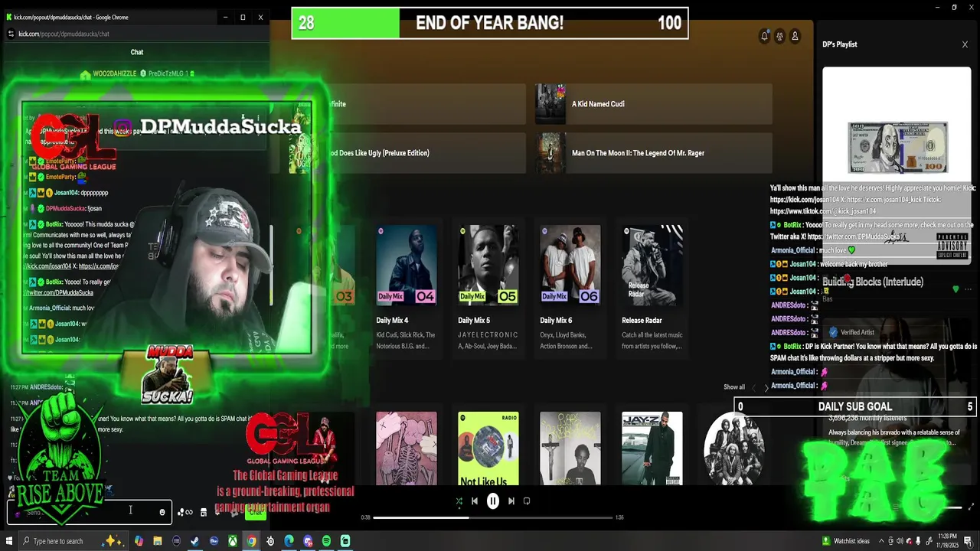The image size is (980, 551).
Task: Skip to the next track
Action: 511,501
